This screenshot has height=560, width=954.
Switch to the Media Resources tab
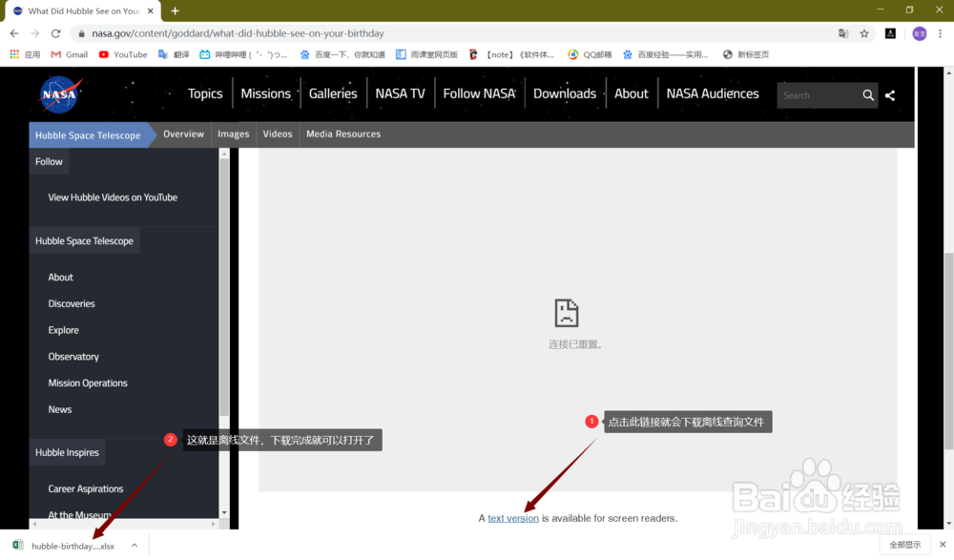[x=343, y=134]
